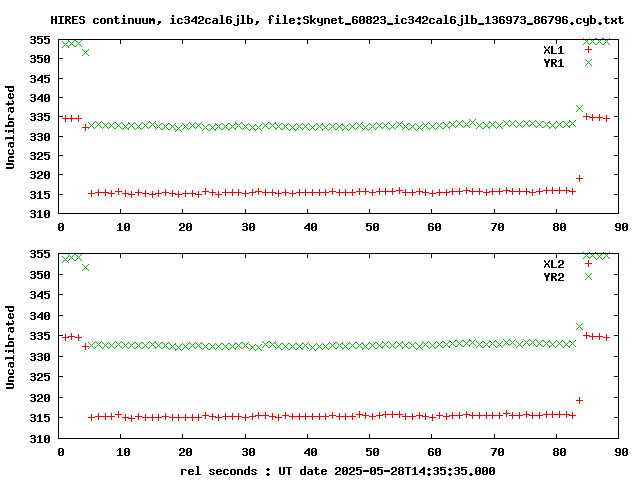Image resolution: width=640 pixels, height=480 pixels.
Task: Select the YR2 legend label
Action: pos(553,277)
